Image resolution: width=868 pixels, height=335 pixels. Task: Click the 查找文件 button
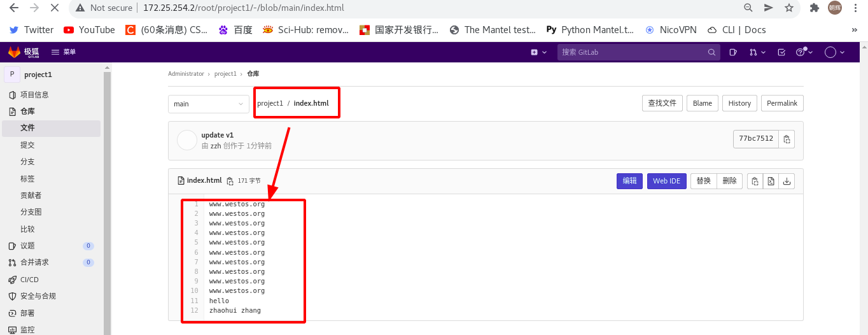[x=662, y=103]
